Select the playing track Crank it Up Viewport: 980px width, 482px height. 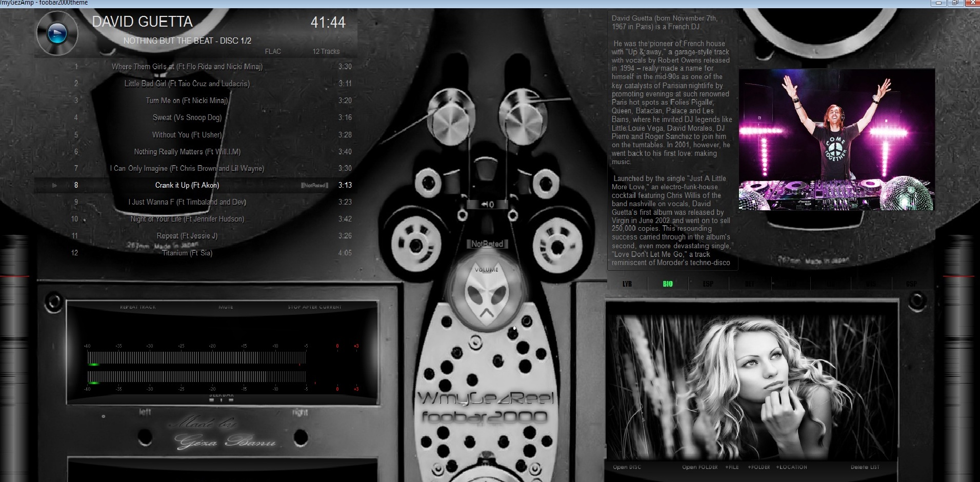[x=195, y=185]
